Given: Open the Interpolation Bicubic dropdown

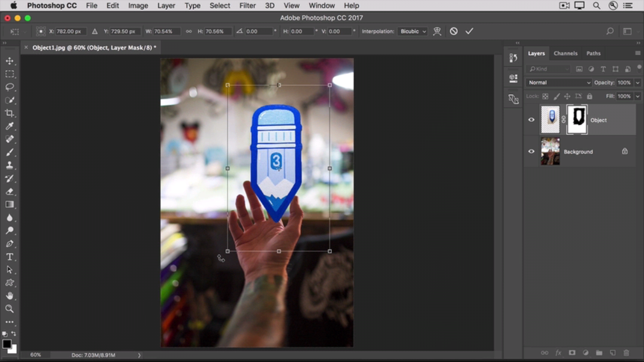Looking at the screenshot, I should [x=413, y=31].
